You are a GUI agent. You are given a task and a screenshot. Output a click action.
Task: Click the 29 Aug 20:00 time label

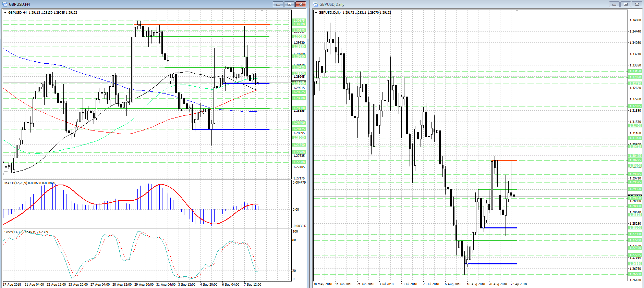click(144, 284)
